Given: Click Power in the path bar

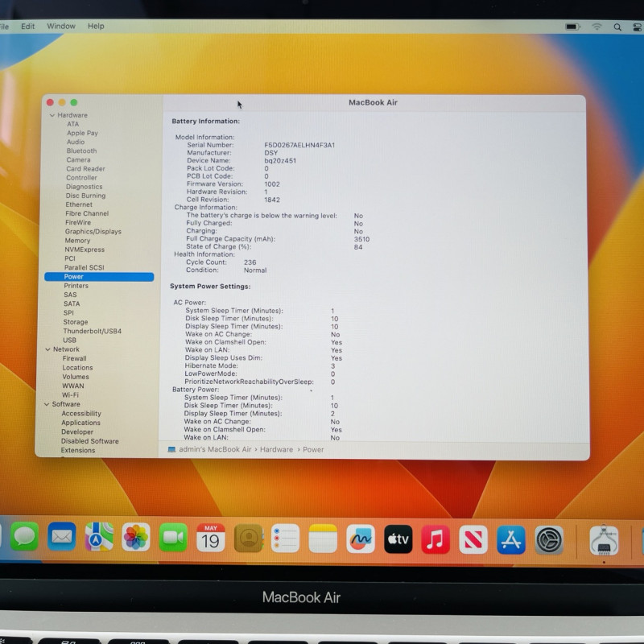Looking at the screenshot, I should click(313, 450).
